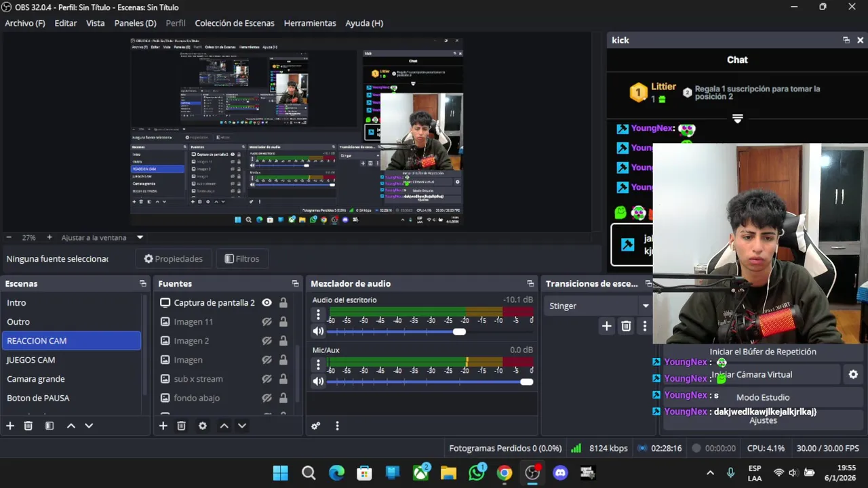Viewport: 868px width, 488px height.
Task: Click the Filtros button
Action: (x=242, y=259)
